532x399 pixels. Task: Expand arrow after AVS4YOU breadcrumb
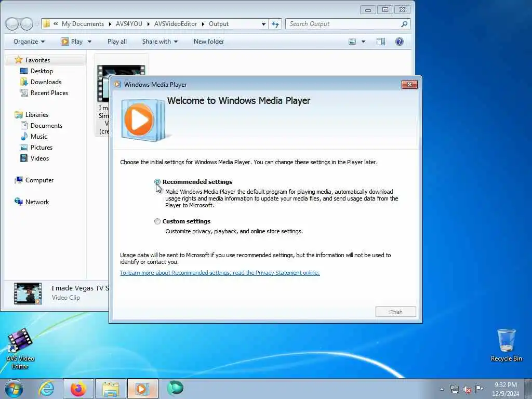148,24
